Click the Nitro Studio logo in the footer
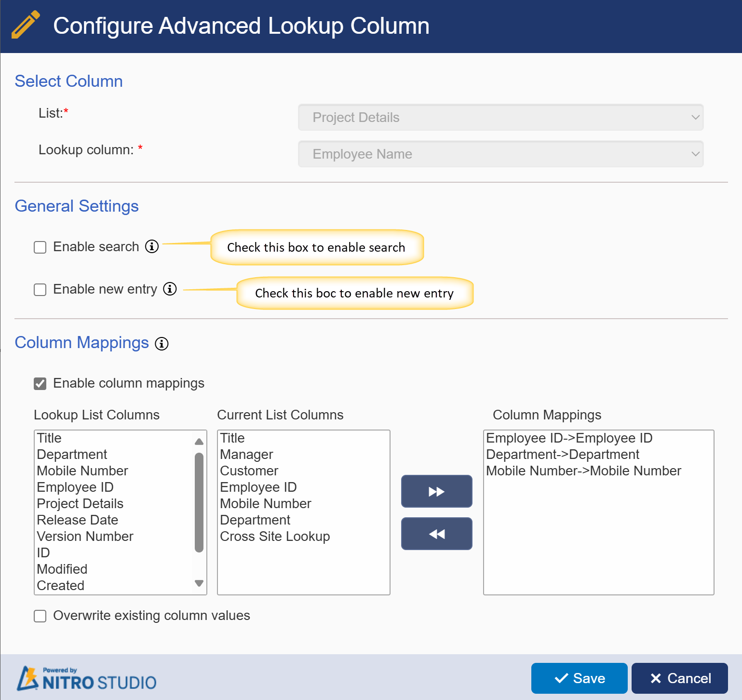 [87, 678]
